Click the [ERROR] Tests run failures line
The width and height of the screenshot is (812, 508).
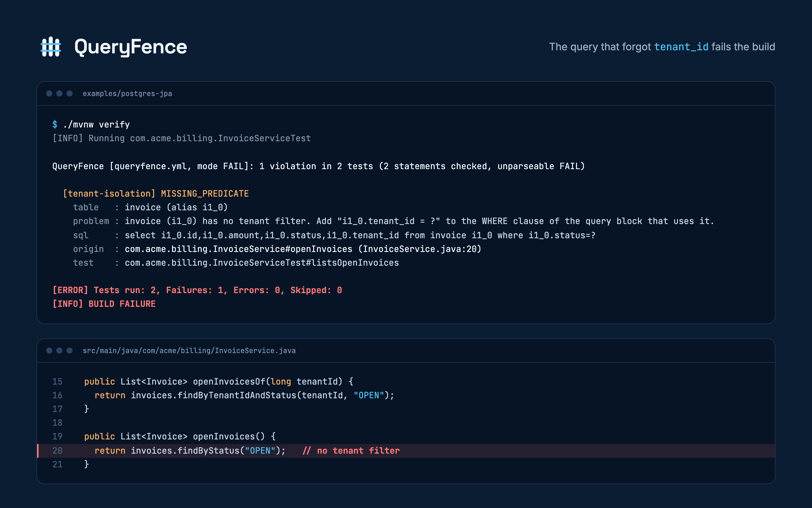197,290
